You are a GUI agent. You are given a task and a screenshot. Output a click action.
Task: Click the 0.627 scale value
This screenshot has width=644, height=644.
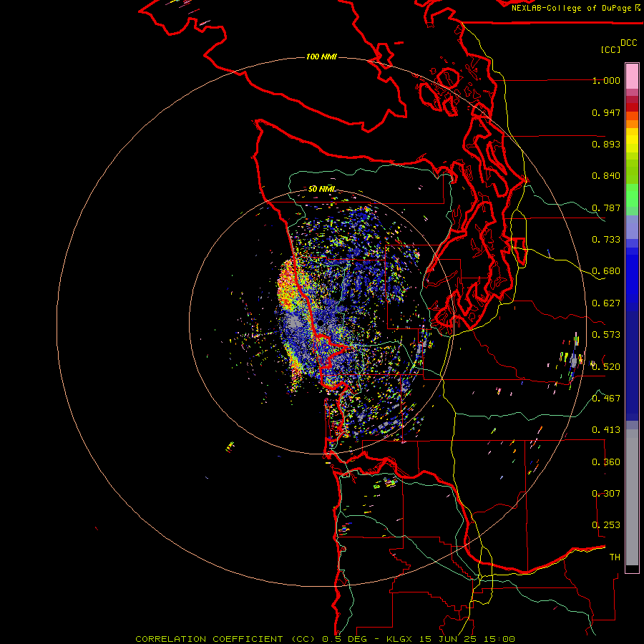(x=606, y=303)
